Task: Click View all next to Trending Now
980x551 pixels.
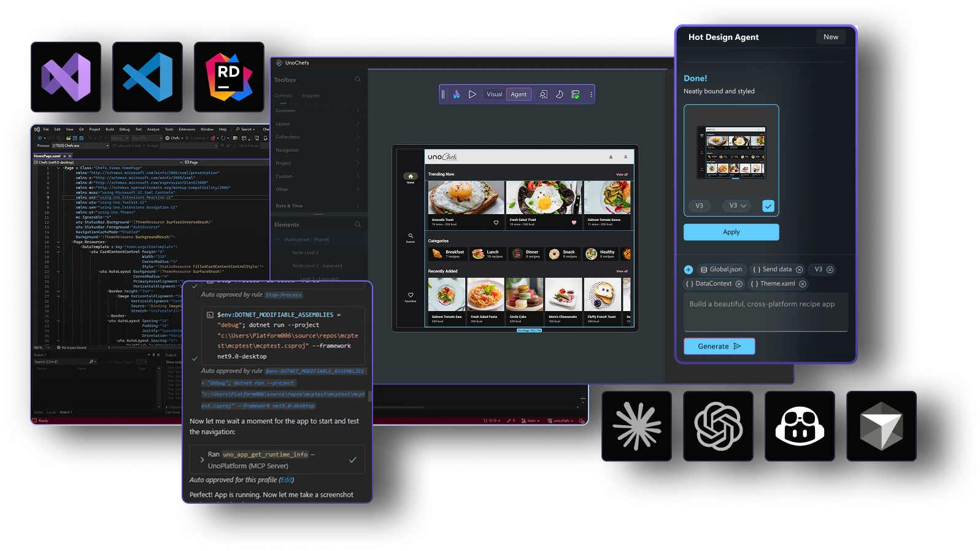Action: coord(622,174)
